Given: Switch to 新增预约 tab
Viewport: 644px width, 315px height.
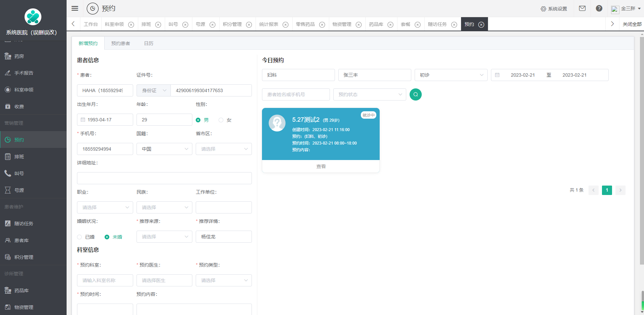Looking at the screenshot, I should tap(88, 43).
